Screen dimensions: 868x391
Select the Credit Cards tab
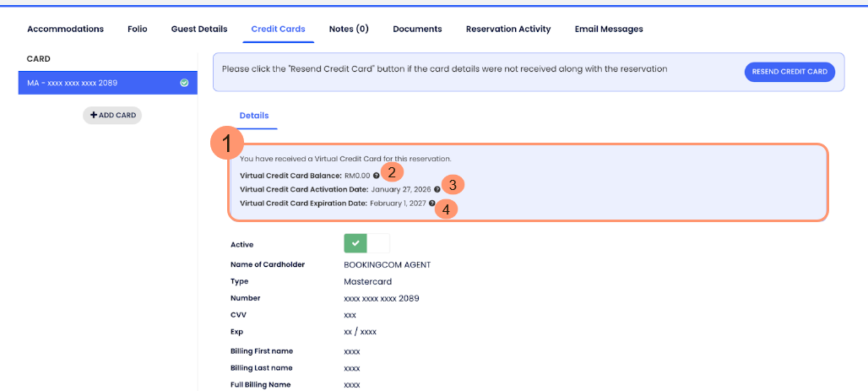pos(278,29)
